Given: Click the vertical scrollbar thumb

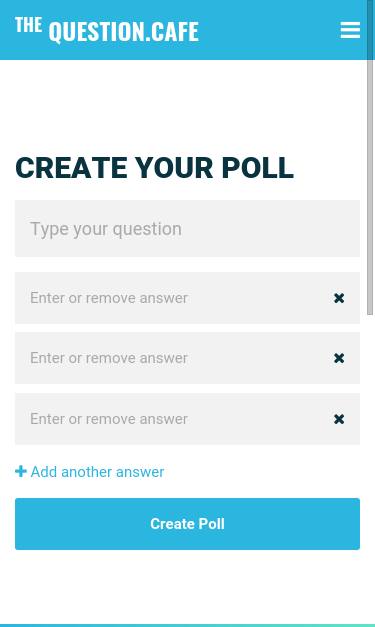Looking at the screenshot, I should point(370,157).
